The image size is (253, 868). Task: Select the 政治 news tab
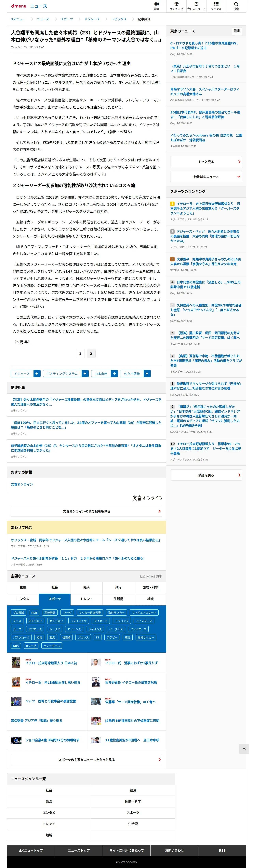(118, 587)
